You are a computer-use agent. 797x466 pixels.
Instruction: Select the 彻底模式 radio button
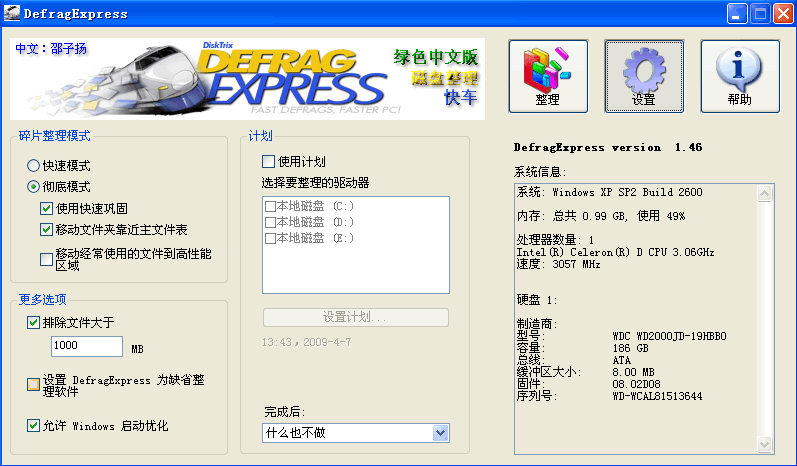pyautogui.click(x=34, y=187)
